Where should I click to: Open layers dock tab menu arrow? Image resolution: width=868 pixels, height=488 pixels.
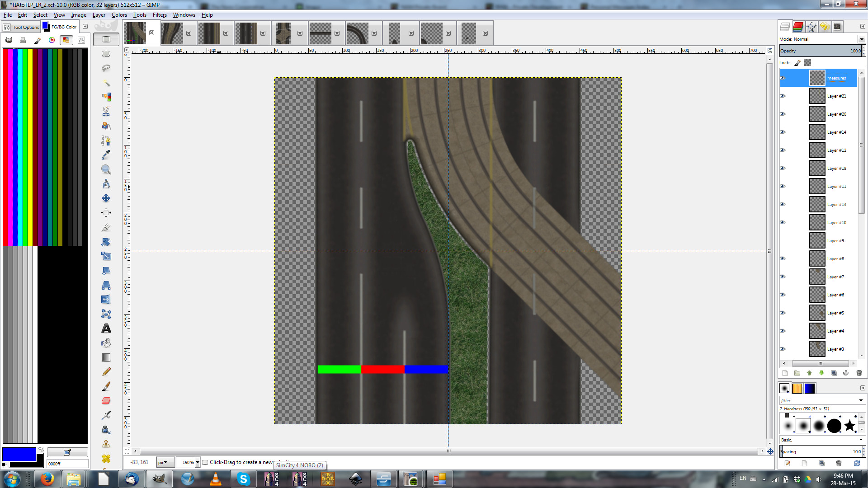(x=863, y=27)
